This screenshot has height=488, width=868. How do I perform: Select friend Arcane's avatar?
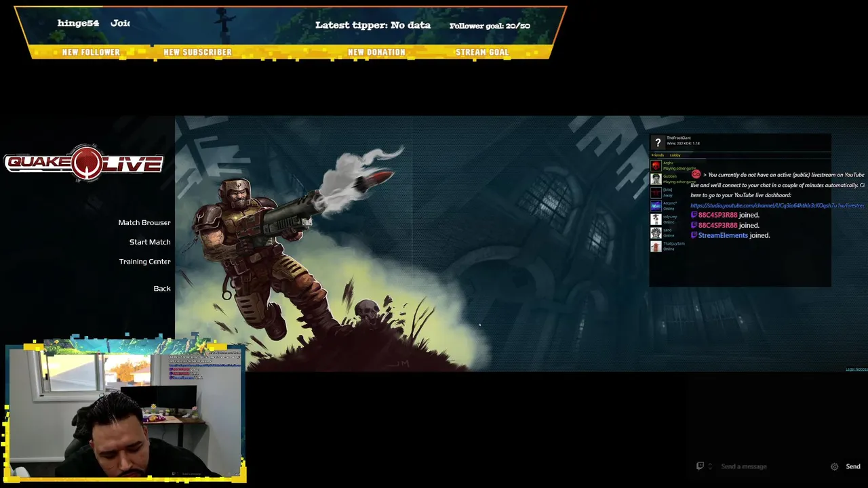point(656,206)
